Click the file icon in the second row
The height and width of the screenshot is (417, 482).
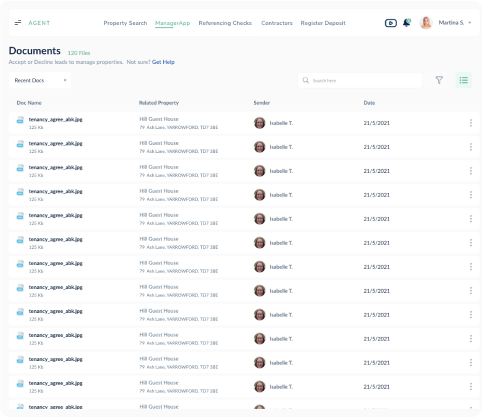click(20, 144)
